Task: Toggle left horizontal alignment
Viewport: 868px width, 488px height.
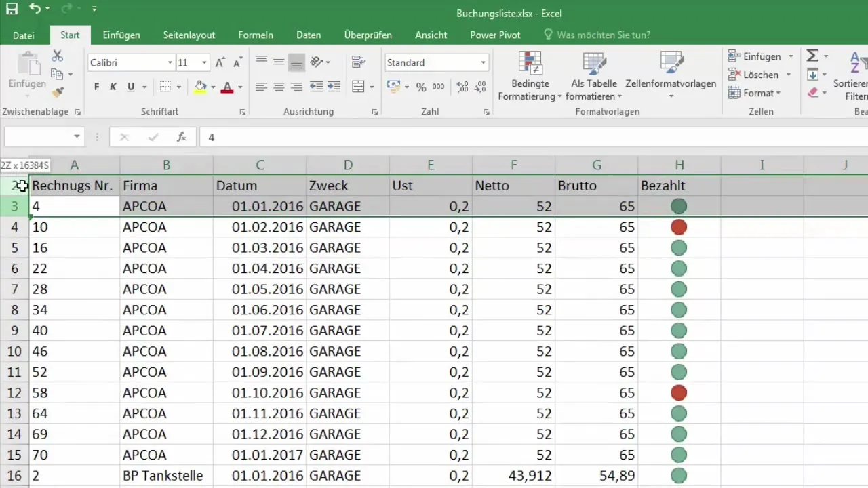Action: coord(261,87)
